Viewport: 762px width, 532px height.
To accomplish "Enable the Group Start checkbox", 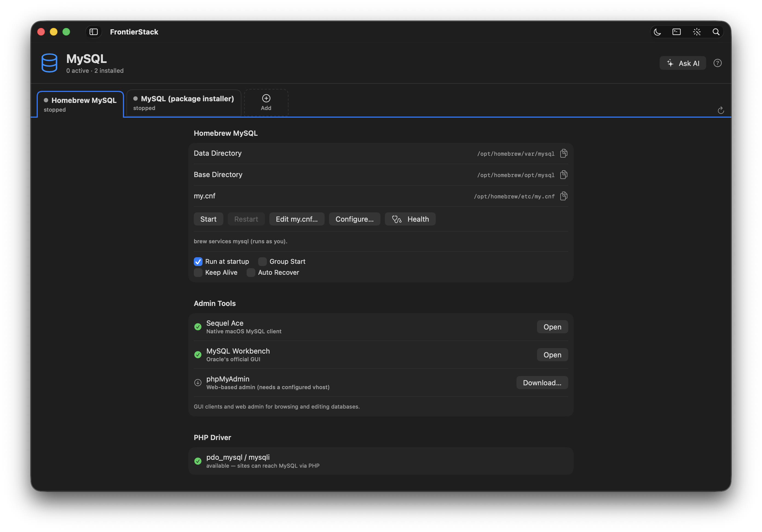I will pyautogui.click(x=262, y=262).
